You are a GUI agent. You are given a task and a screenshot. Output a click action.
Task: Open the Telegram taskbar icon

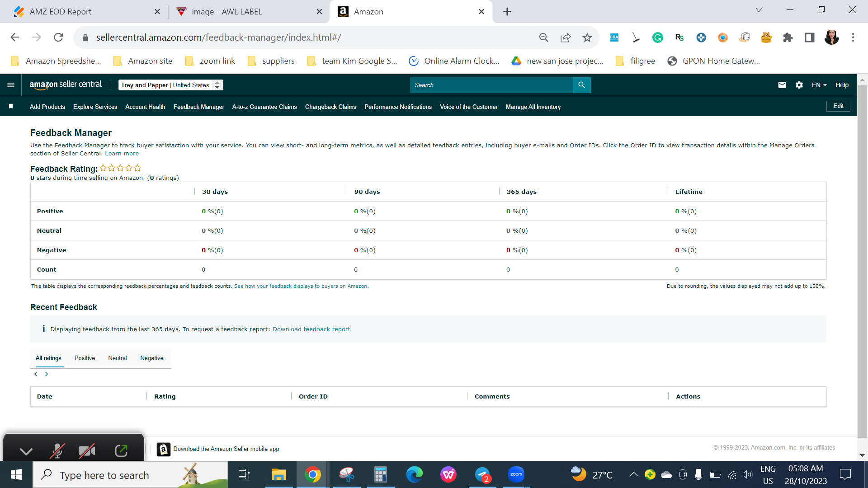click(482, 474)
